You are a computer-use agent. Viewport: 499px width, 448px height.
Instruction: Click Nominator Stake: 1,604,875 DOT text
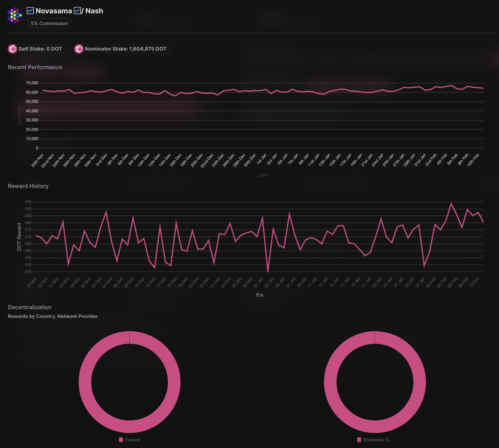[126, 49]
